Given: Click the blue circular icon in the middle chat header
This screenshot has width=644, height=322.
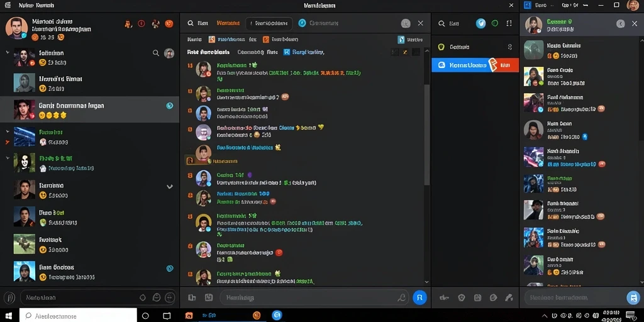Looking at the screenshot, I should tap(303, 23).
